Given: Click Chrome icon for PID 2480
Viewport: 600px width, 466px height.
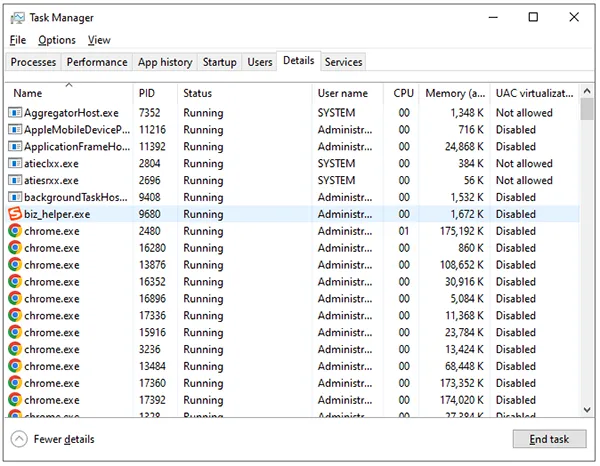Looking at the screenshot, I should (x=15, y=231).
